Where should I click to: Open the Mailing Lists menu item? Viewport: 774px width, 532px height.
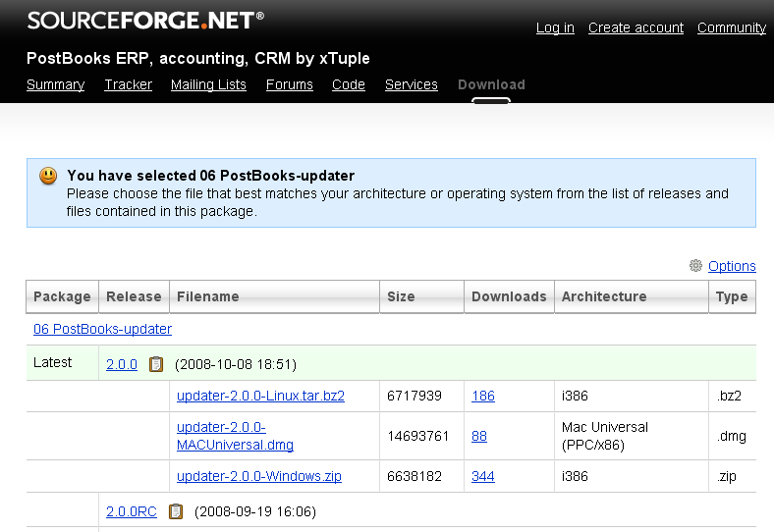tap(208, 84)
